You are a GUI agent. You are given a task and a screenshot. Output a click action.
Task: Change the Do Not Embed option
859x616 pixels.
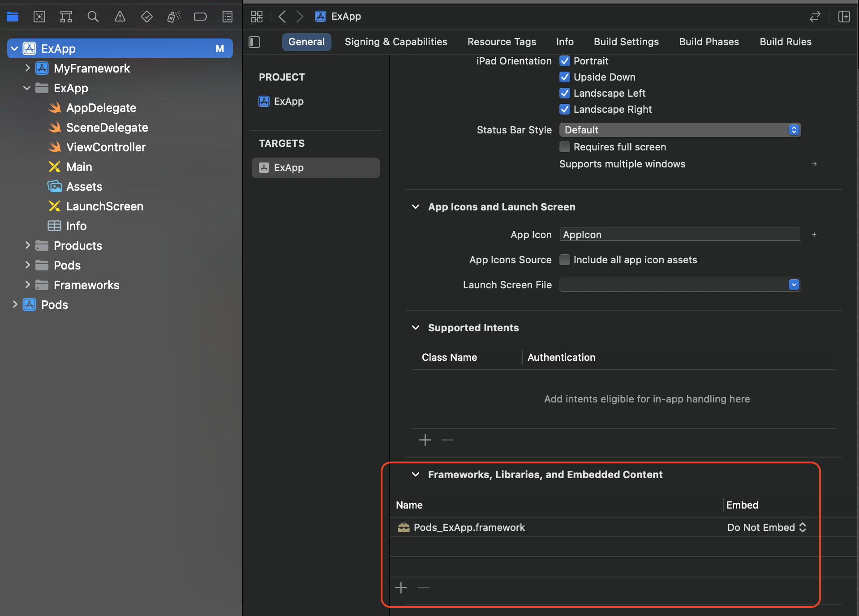(766, 527)
